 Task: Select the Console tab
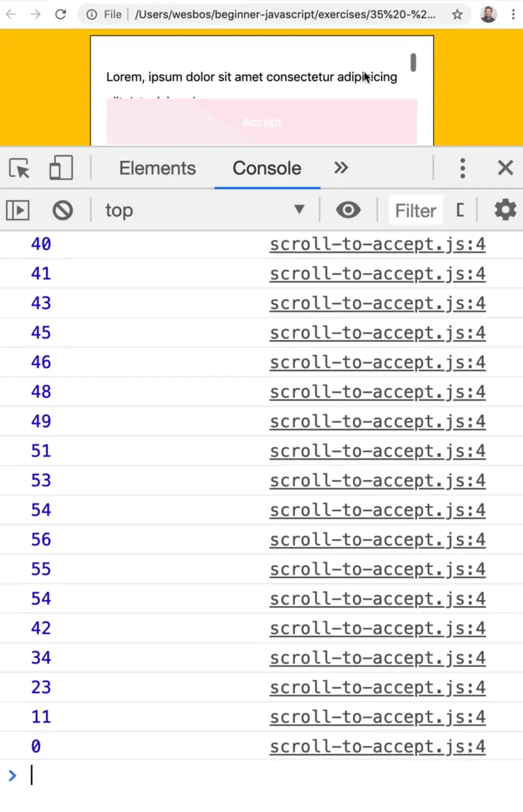click(x=267, y=167)
